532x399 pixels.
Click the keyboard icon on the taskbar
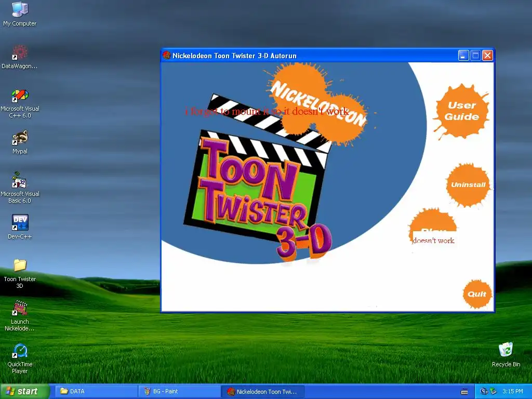point(464,392)
